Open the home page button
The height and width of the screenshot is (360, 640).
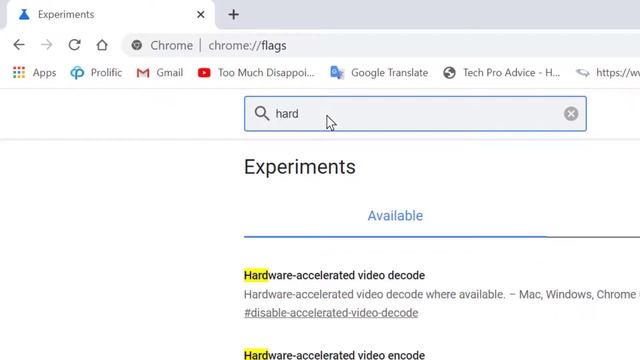pyautogui.click(x=102, y=45)
